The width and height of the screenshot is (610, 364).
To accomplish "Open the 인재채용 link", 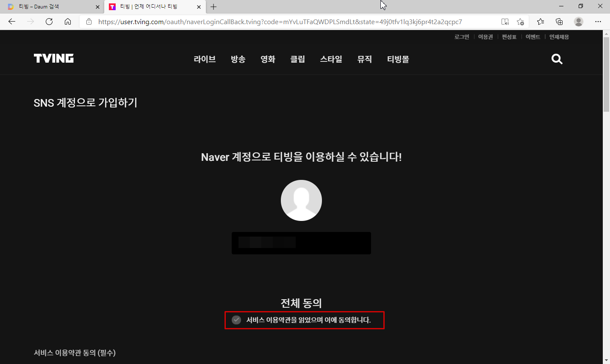I will (559, 37).
